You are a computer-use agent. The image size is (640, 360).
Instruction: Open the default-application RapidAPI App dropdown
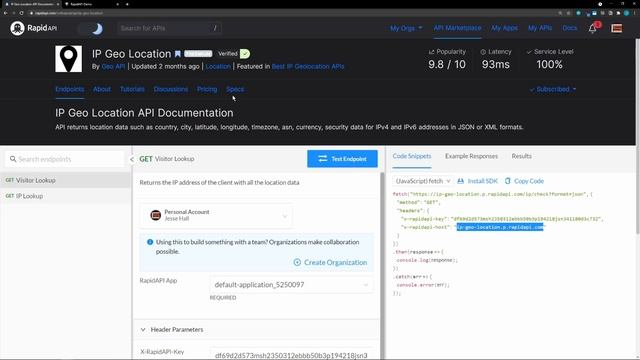click(291, 284)
